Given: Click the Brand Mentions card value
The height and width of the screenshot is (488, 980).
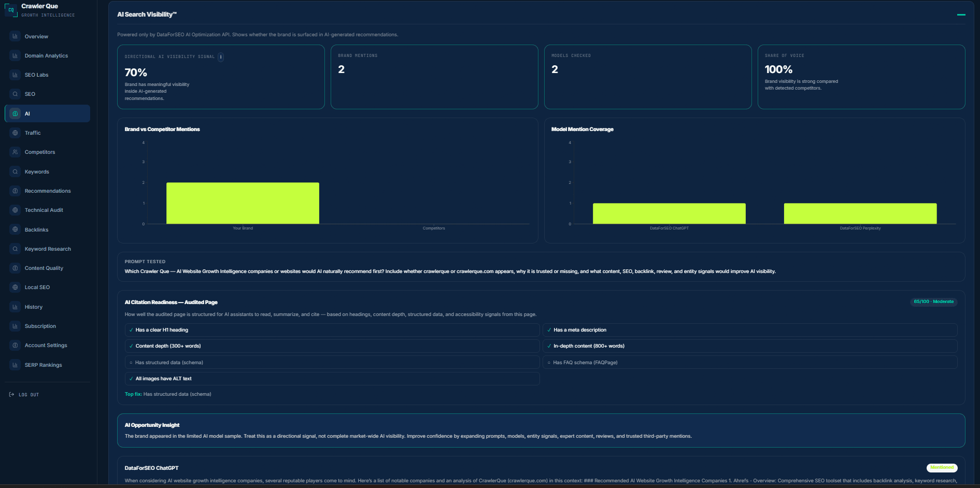Looking at the screenshot, I should [342, 69].
